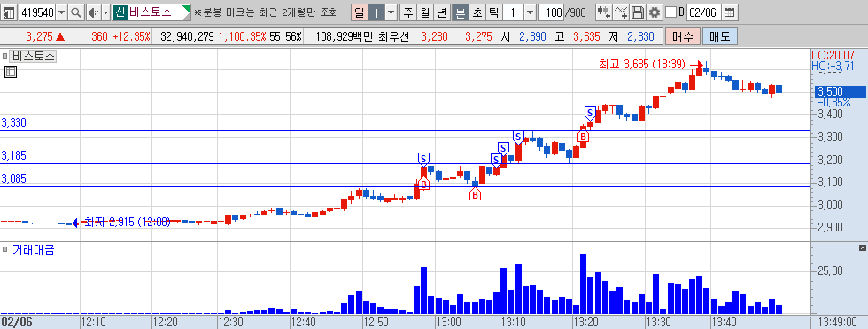Click the 매도 sell button

[x=720, y=37]
